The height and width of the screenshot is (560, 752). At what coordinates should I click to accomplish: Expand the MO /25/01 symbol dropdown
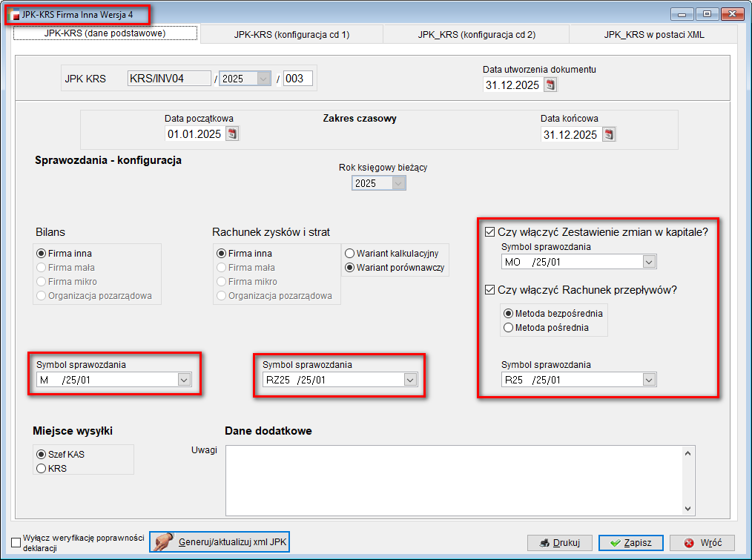649,262
